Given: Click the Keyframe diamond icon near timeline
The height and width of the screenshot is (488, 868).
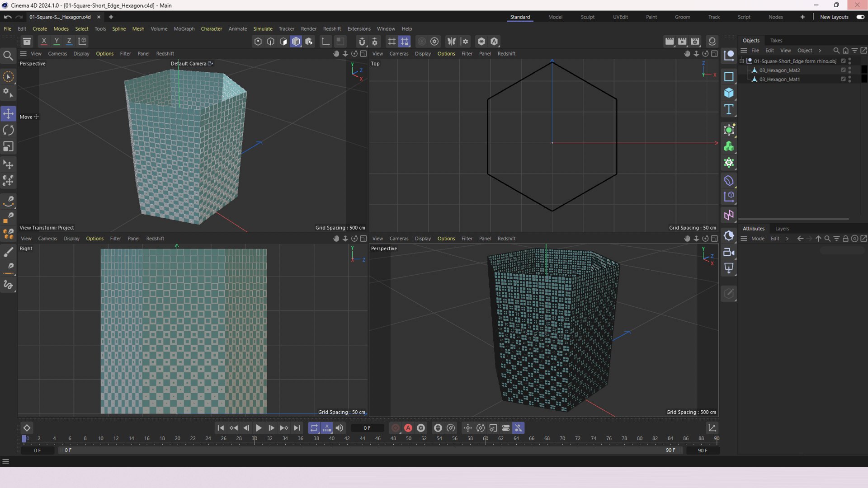Looking at the screenshot, I should click(x=27, y=428).
